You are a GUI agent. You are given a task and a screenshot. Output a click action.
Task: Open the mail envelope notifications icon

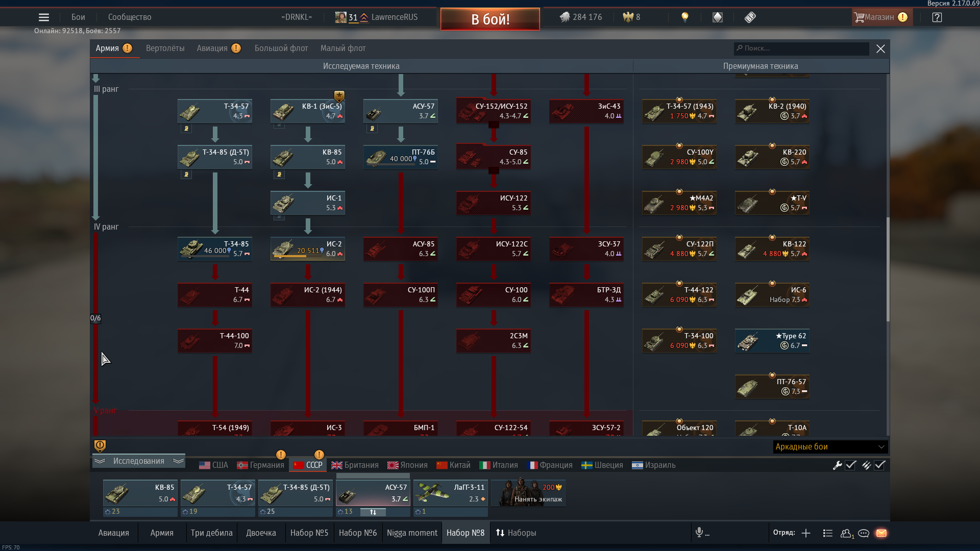coord(881,533)
